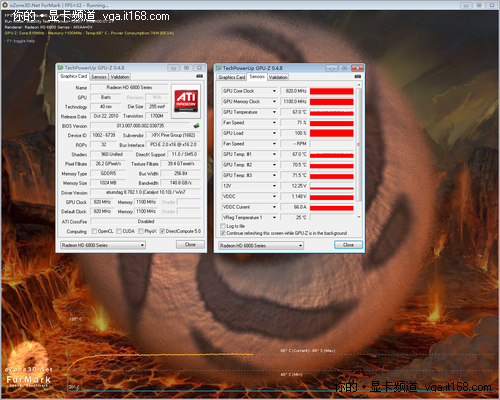Click scroll down arrow in sensors list
Image resolution: width=500 pixels, height=400 pixels.
(359, 217)
